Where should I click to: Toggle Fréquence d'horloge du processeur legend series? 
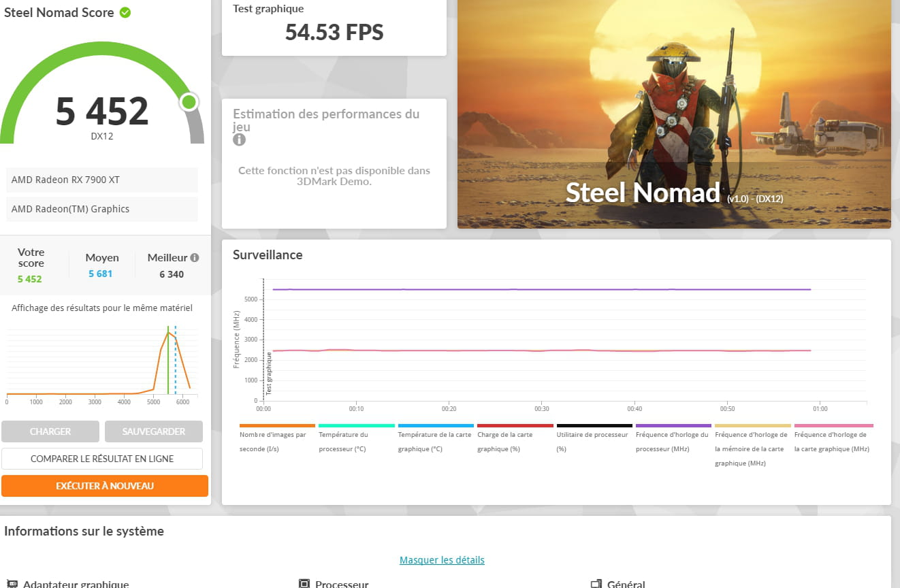coord(672,441)
